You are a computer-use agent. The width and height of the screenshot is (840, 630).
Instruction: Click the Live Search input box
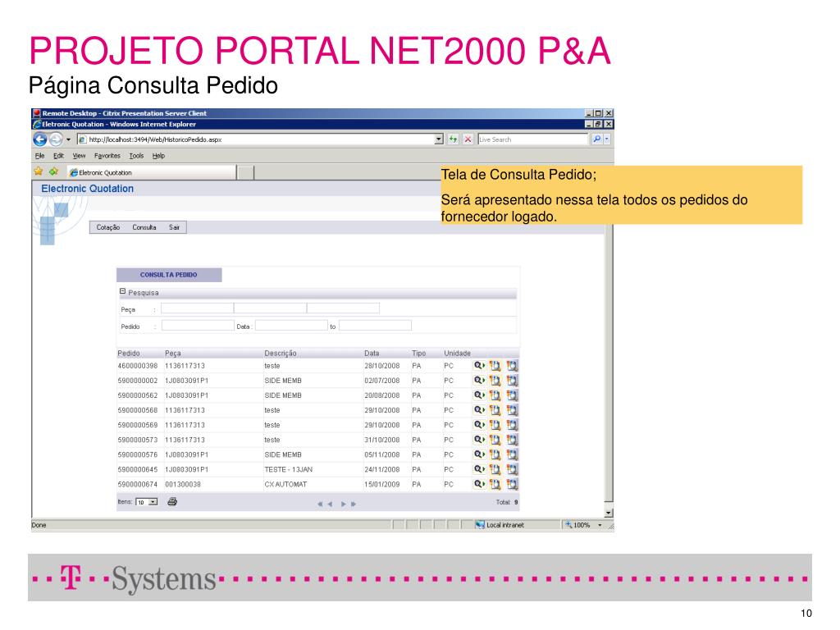coord(532,139)
